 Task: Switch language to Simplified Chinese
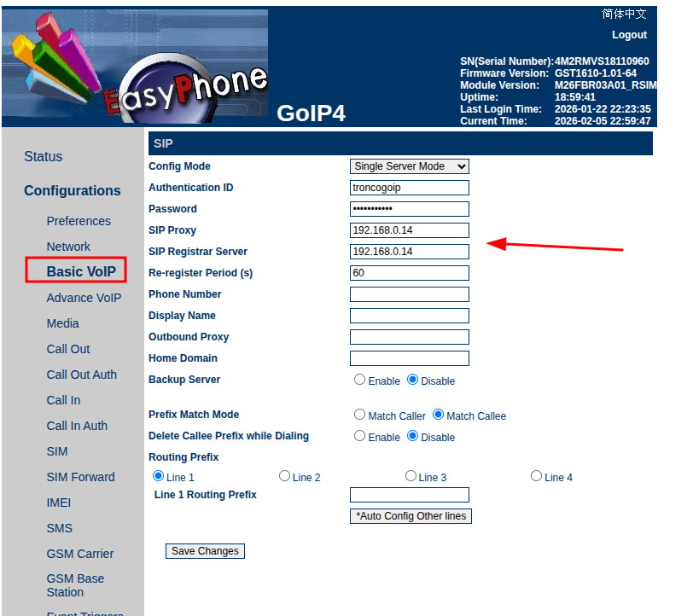point(624,14)
